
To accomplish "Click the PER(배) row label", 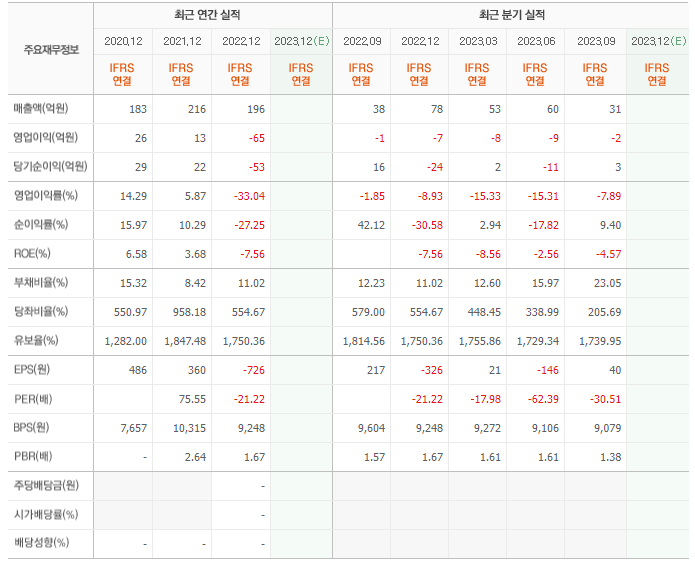I will (33, 399).
